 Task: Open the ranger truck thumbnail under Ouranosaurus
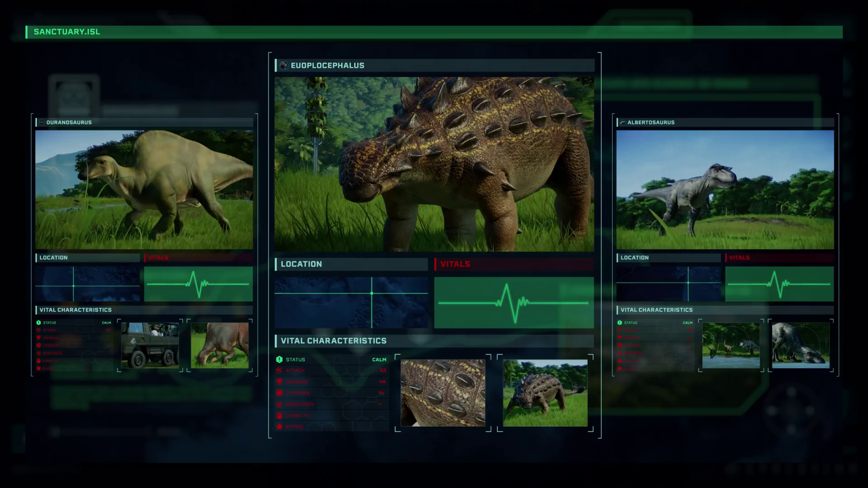[x=150, y=345]
